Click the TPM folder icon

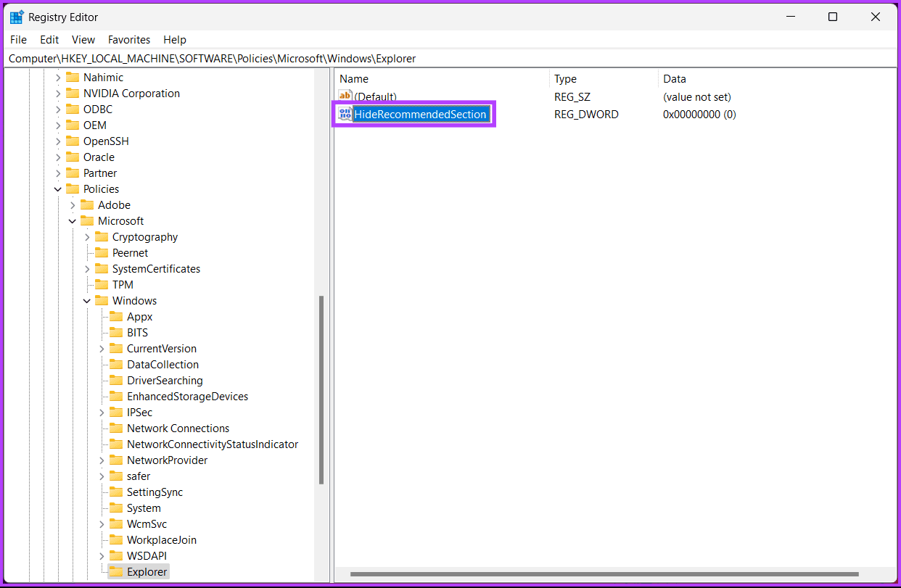point(101,285)
